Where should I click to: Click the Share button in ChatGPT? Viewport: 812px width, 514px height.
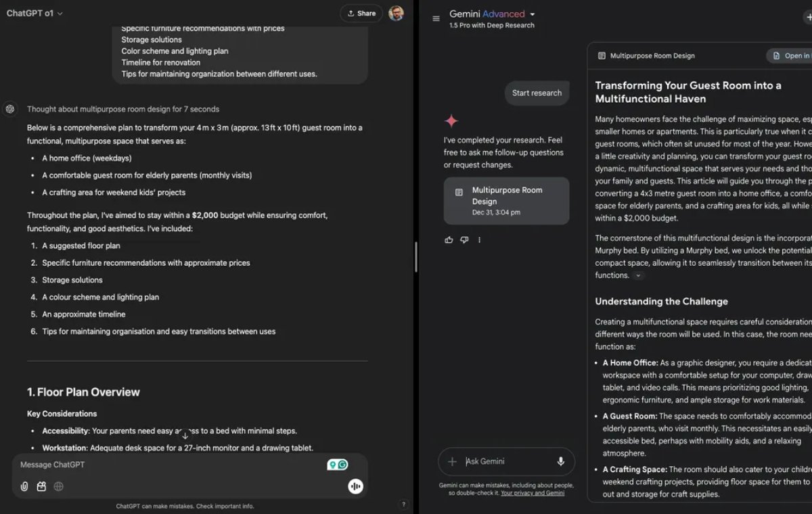pyautogui.click(x=361, y=14)
